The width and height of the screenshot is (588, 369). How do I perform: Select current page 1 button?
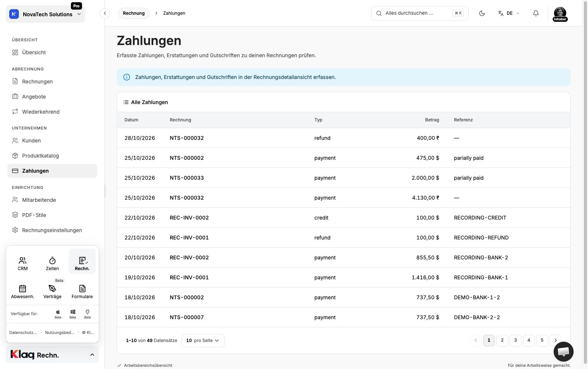[x=489, y=340]
